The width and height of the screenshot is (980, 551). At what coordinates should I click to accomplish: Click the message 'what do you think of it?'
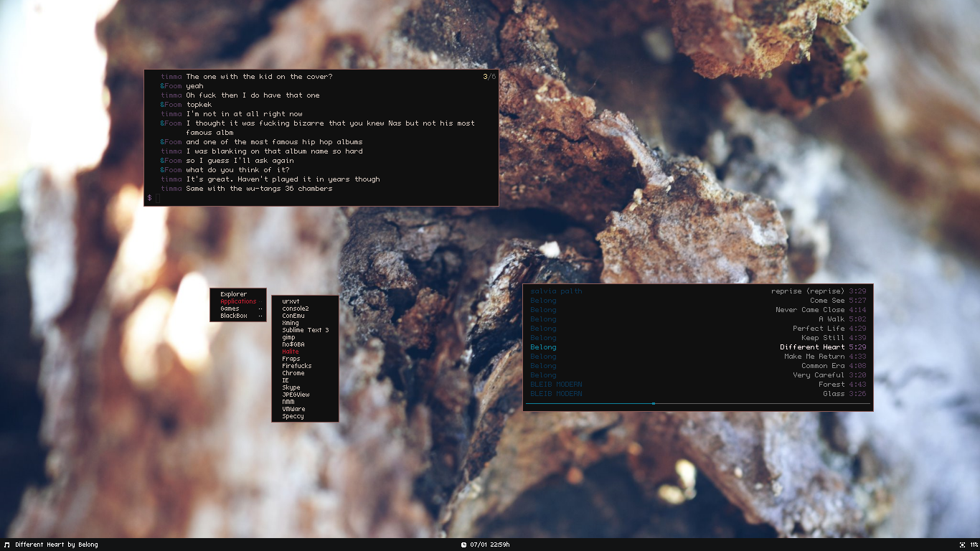click(239, 170)
